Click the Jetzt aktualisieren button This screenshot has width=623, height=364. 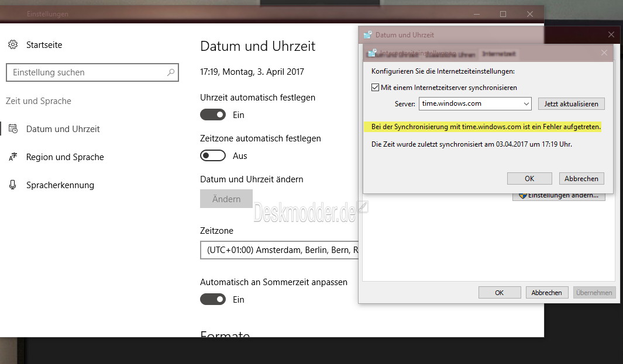click(572, 104)
